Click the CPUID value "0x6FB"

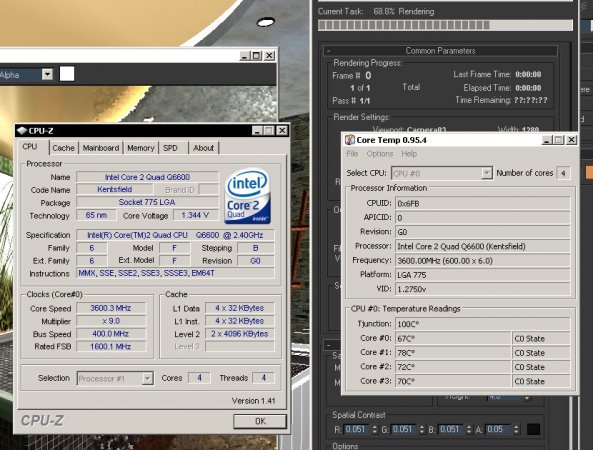pyautogui.click(x=483, y=203)
